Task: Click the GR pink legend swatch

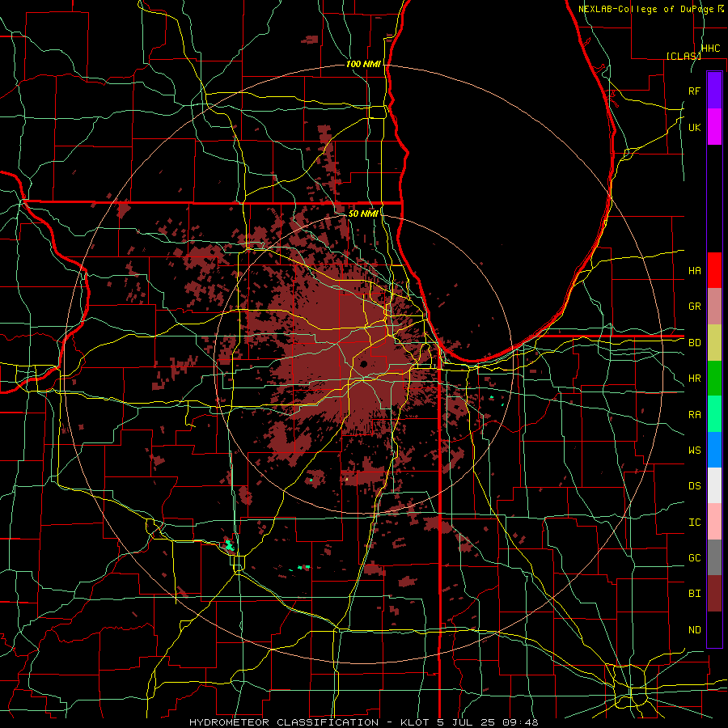Action: click(x=714, y=307)
